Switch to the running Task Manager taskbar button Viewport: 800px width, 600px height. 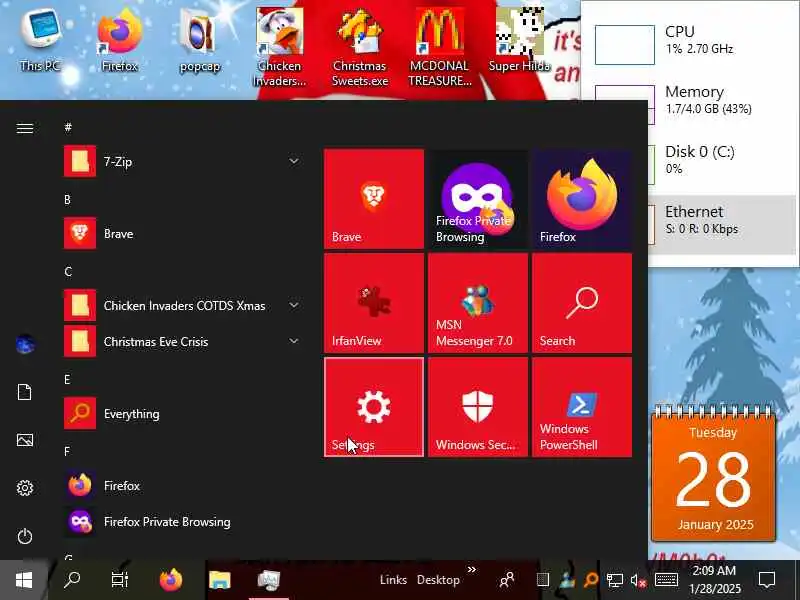[268, 580]
